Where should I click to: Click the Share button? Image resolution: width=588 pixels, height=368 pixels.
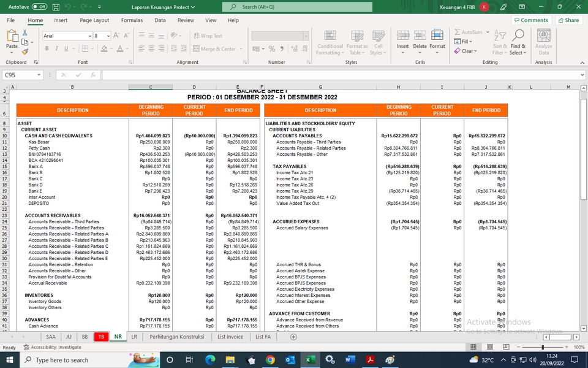tap(568, 20)
